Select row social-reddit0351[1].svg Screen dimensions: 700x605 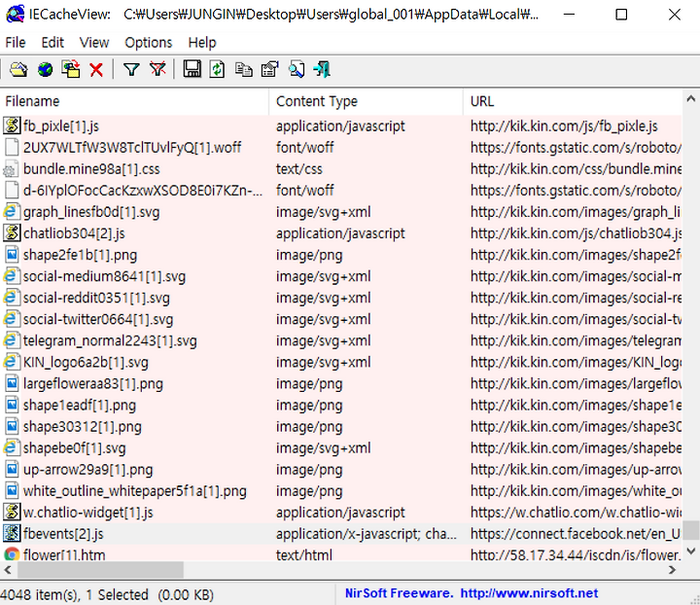click(x=341, y=298)
